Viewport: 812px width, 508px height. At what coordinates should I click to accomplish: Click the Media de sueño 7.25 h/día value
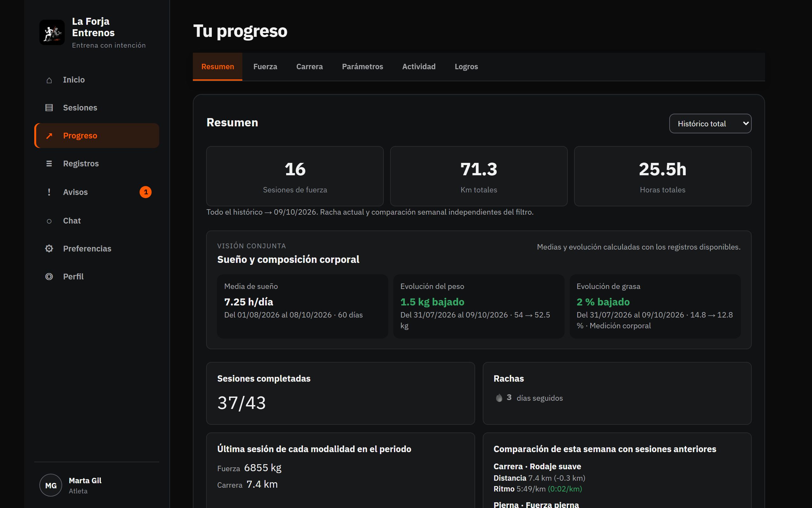(x=249, y=302)
